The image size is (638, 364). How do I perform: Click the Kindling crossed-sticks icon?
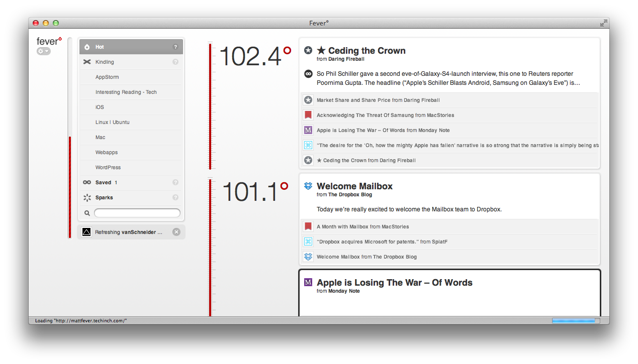[x=87, y=62]
